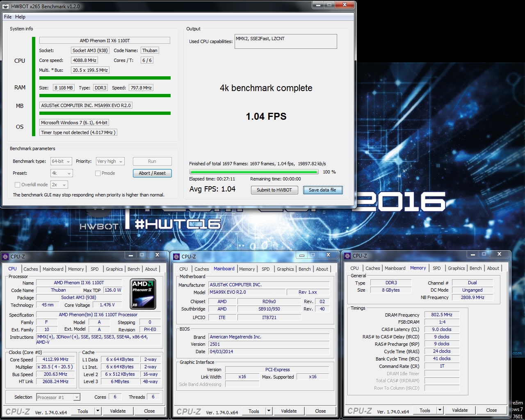
Task: Expand the Tools arrow in the CPU tab window
Action: click(x=98, y=411)
